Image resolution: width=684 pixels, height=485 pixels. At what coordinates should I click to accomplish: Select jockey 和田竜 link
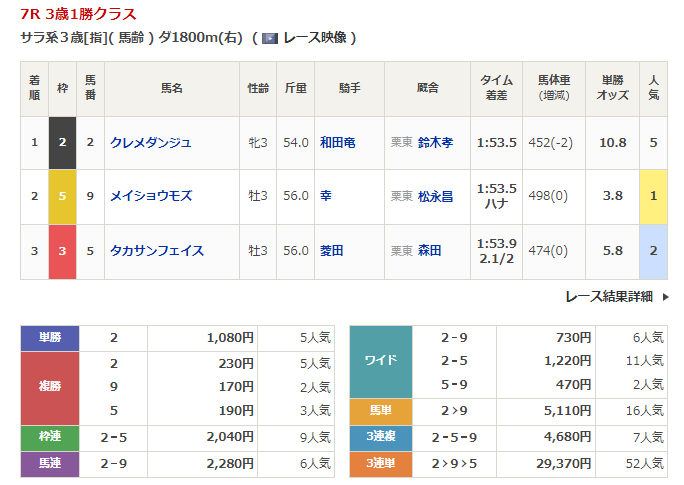click(x=337, y=142)
